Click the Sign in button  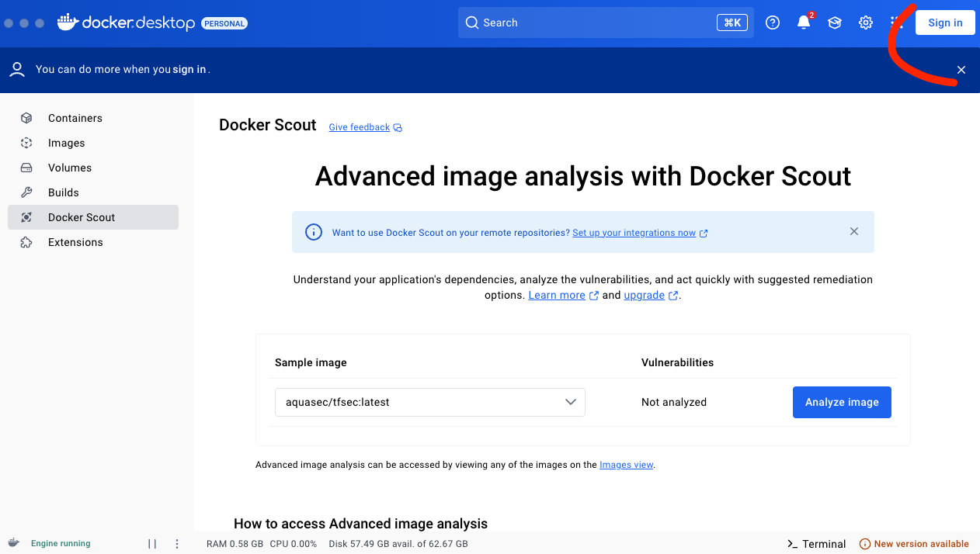point(945,23)
